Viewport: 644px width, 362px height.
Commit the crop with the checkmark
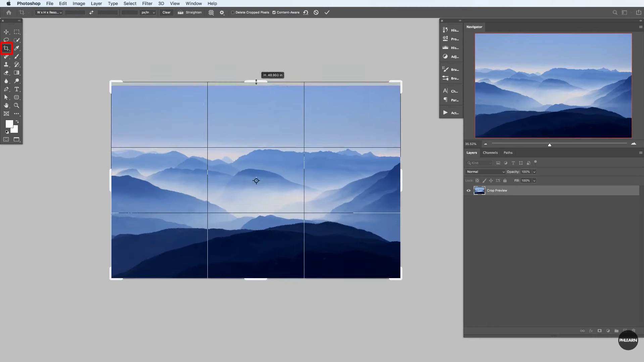[x=327, y=12]
